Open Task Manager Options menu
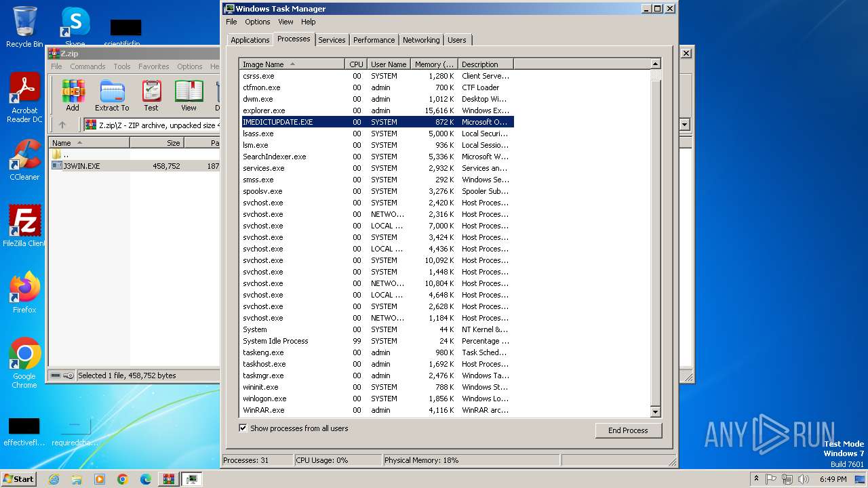 258,22
